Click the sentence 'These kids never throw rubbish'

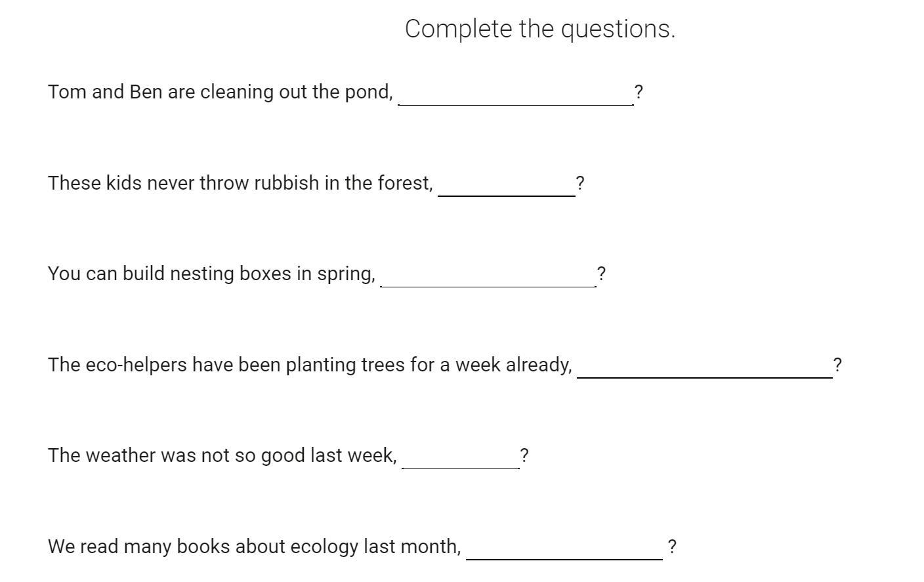240,183
